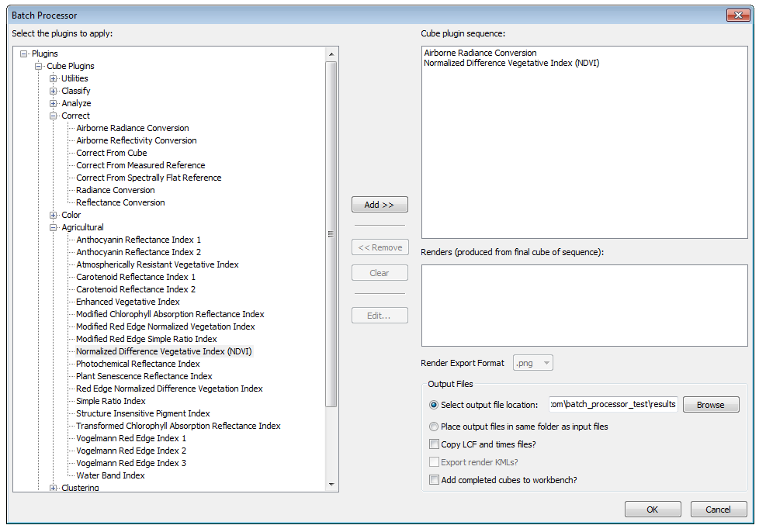This screenshot has width=759, height=532.
Task: Select Atmospherically Resistant Vegetative Index
Action: 158,264
